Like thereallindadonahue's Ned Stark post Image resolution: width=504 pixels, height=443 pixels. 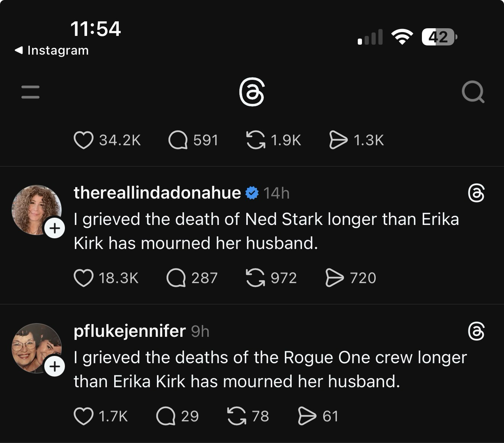pyautogui.click(x=84, y=278)
